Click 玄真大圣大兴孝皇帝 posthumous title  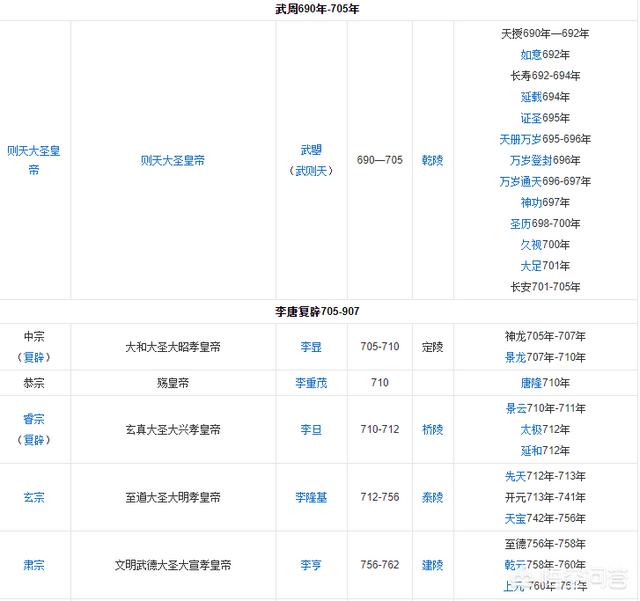pos(173,430)
